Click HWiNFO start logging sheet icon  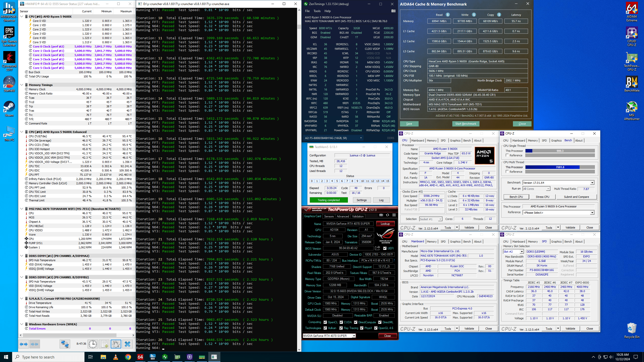[104, 344]
